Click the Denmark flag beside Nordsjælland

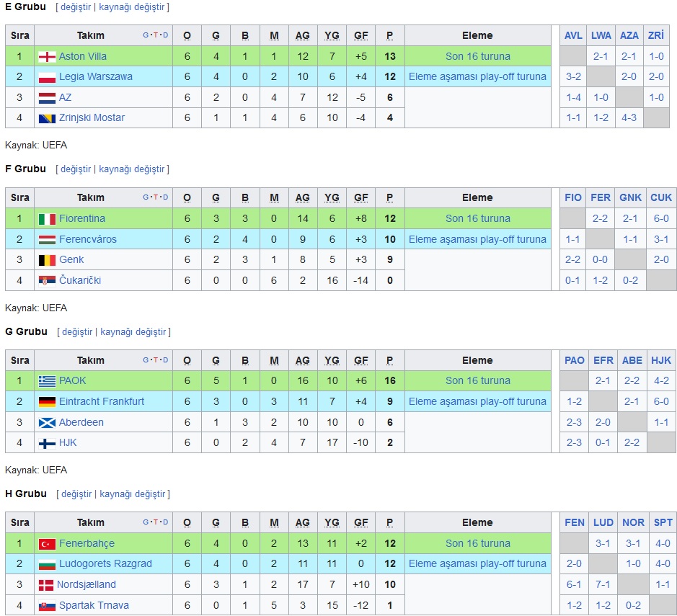[46, 585]
